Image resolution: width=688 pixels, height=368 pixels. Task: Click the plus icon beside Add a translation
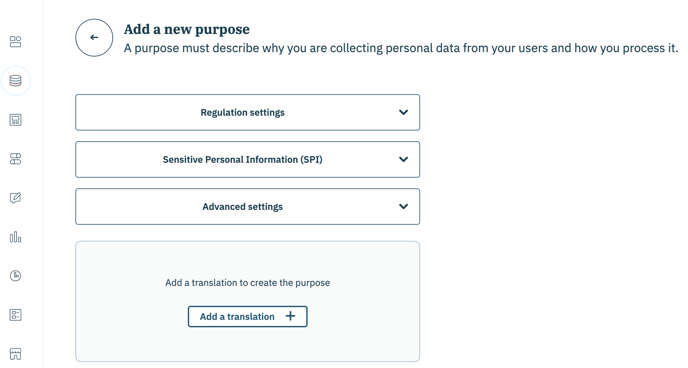pos(290,316)
